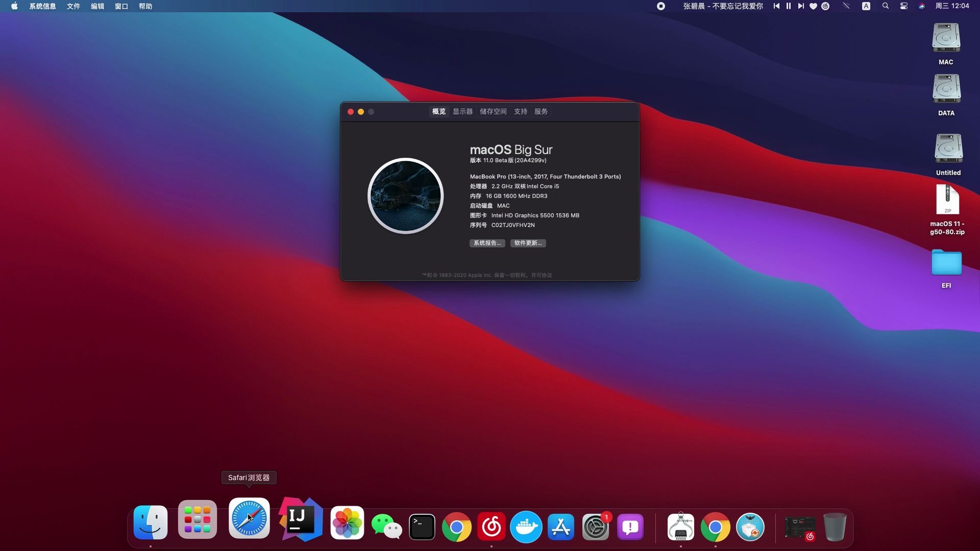
Task: Open App Store from the Dock
Action: point(561,527)
